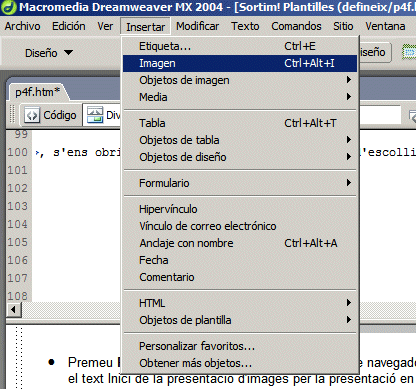Click the dotted green icon on the toolbar
416x389 pixels.
[409, 52]
